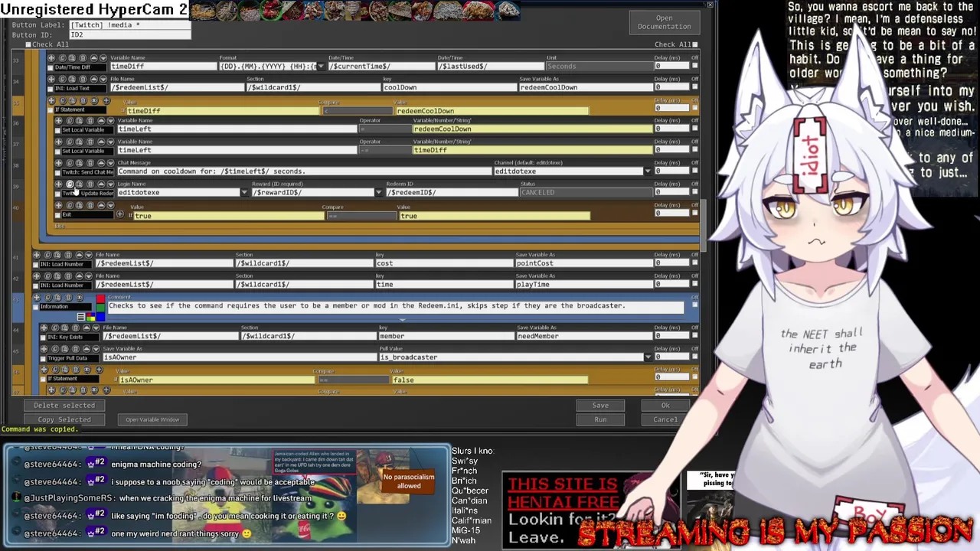Screen dimensions: 980x551
Task: Pick green color swatch in Information row
Action: [100, 308]
